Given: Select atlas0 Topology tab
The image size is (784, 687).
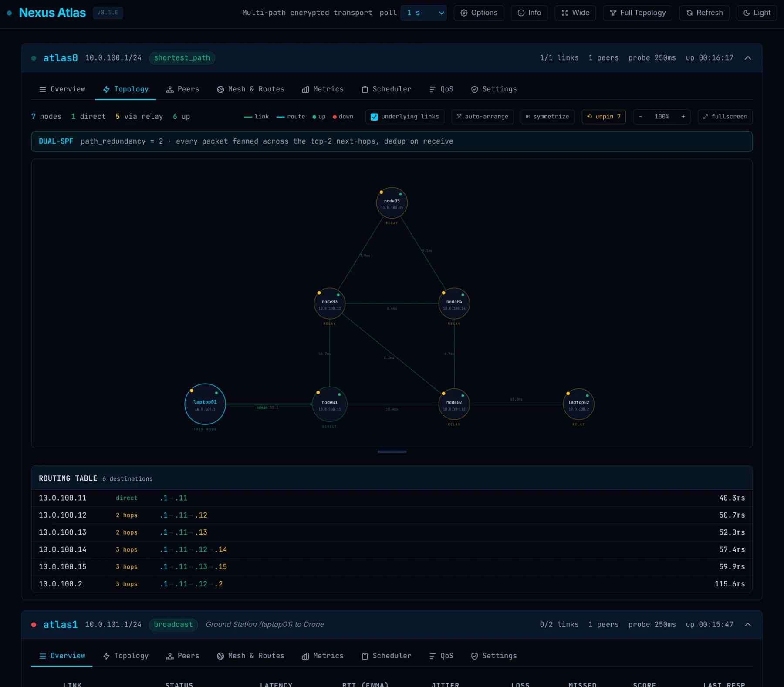Looking at the screenshot, I should tap(125, 89).
